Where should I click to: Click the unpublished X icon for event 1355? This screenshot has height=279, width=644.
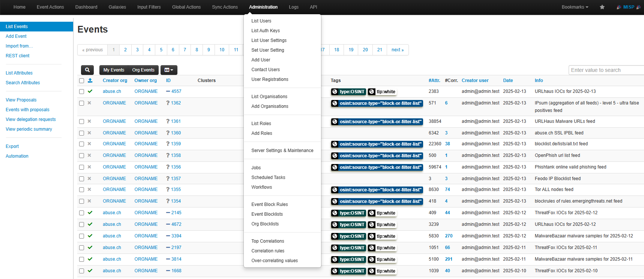tap(89, 189)
